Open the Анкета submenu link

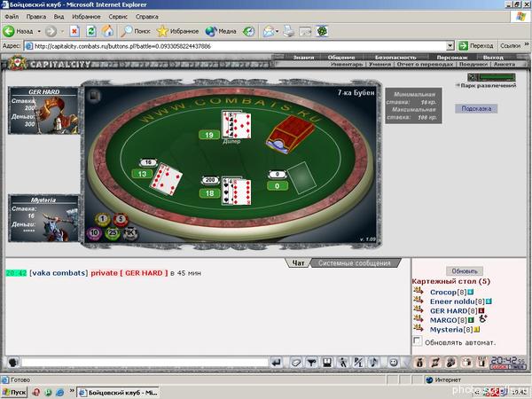pos(505,64)
